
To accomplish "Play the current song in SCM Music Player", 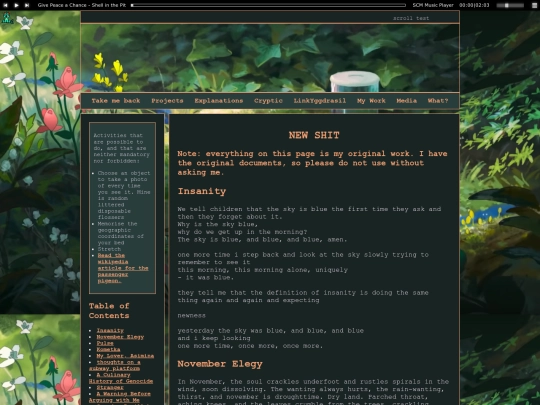I will 16,5.
